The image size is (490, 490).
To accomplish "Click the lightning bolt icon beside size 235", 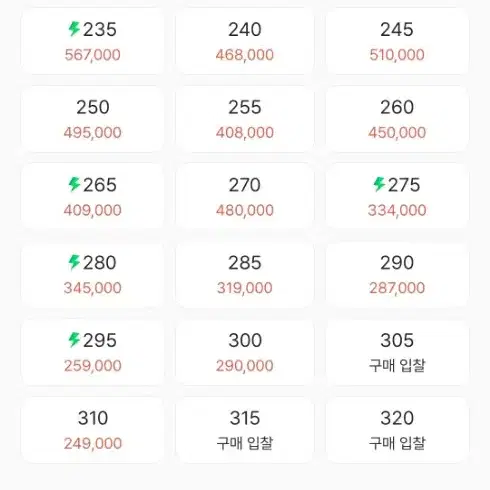I will [x=74, y=29].
